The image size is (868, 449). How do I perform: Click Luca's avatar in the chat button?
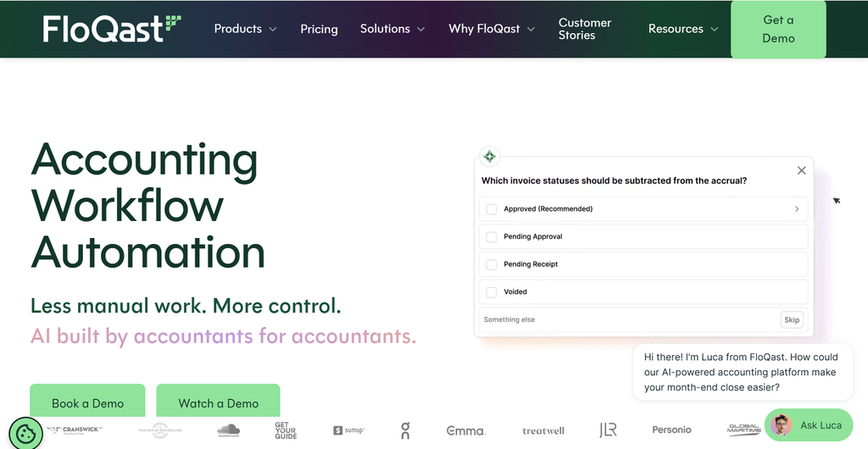(x=781, y=425)
